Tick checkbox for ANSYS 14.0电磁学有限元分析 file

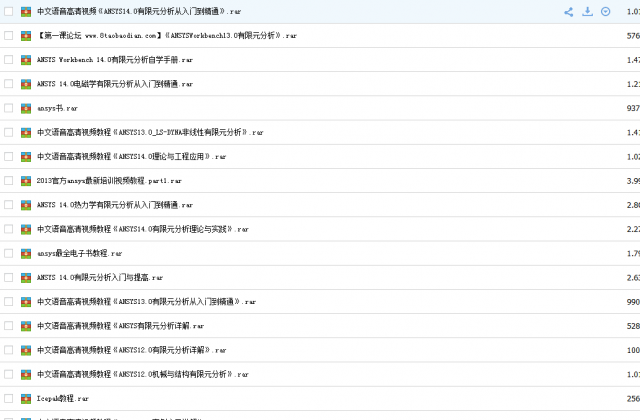pos(9,84)
